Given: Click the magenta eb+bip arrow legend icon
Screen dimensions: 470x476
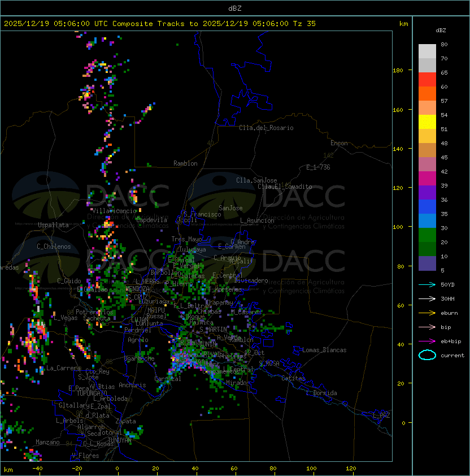Looking at the screenshot, I should tap(427, 341).
